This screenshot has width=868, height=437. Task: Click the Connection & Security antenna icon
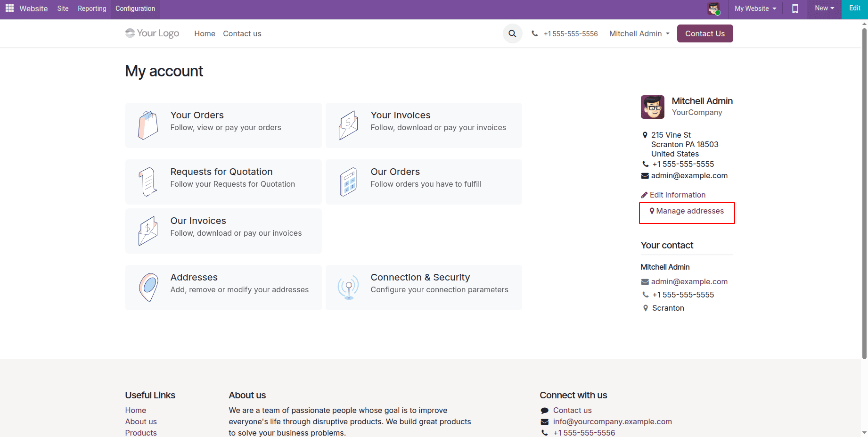tap(348, 288)
